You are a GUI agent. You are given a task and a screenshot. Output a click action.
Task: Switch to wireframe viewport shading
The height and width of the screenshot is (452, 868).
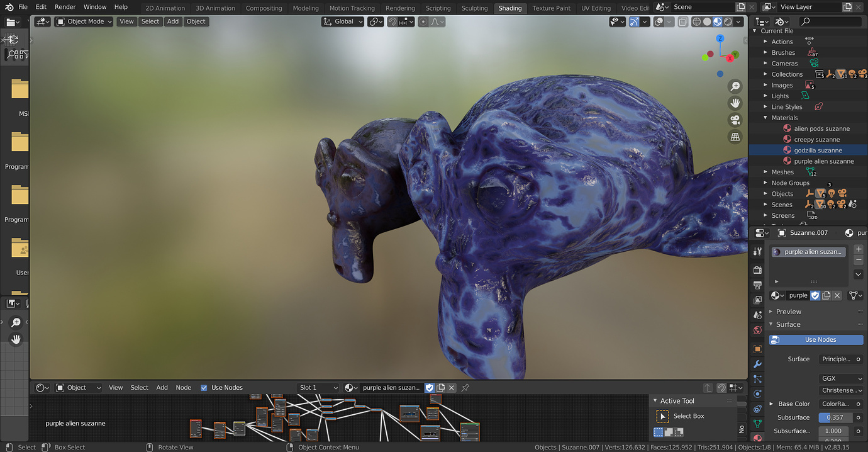pyautogui.click(x=697, y=21)
